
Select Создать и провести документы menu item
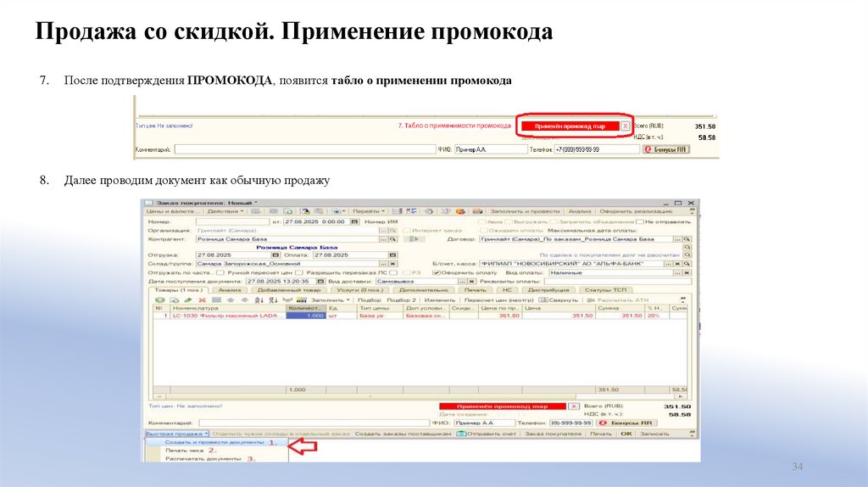(214, 442)
